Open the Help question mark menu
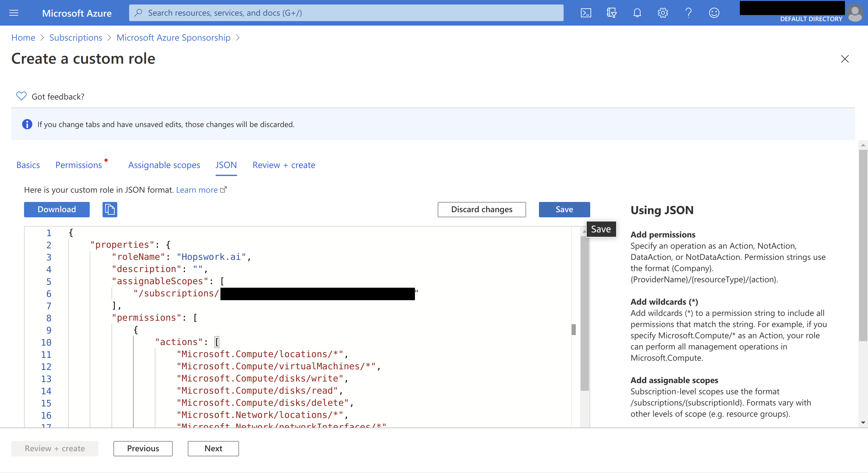Viewport: 868px width, 473px height. click(x=688, y=13)
